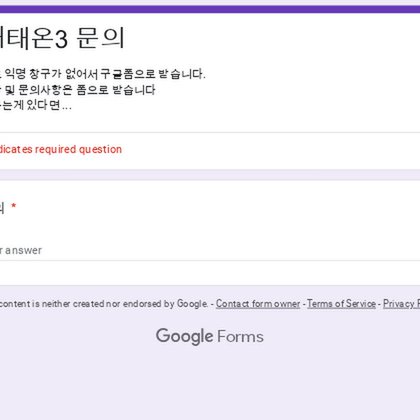This screenshot has height=420, width=420.
Task: Open the Terms of Service link
Action: click(x=341, y=304)
